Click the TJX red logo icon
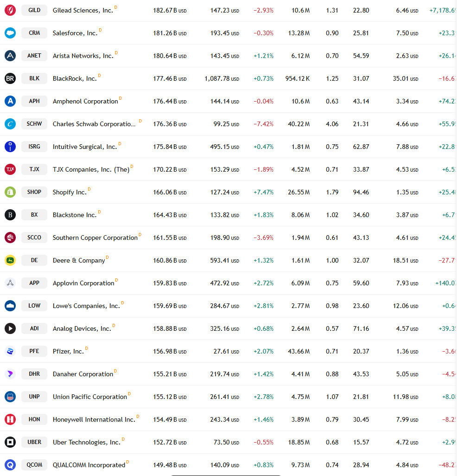Viewport: 457px width, 476px height. click(x=10, y=169)
